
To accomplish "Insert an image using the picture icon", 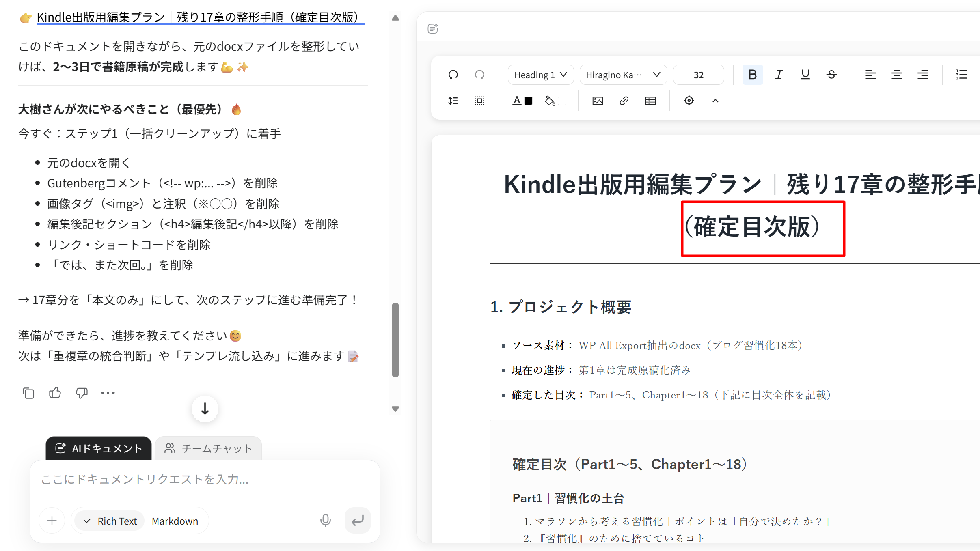I will 598,101.
